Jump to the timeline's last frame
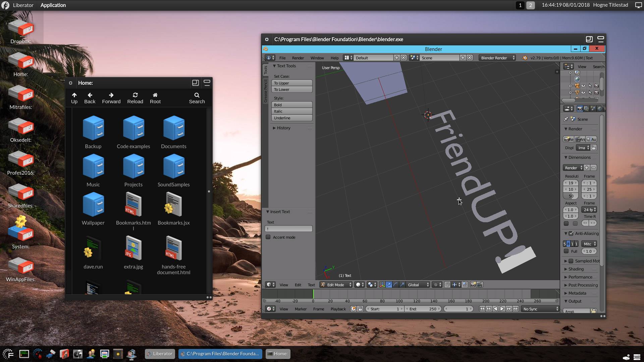Image resolution: width=644 pixels, height=362 pixels. (x=516, y=309)
